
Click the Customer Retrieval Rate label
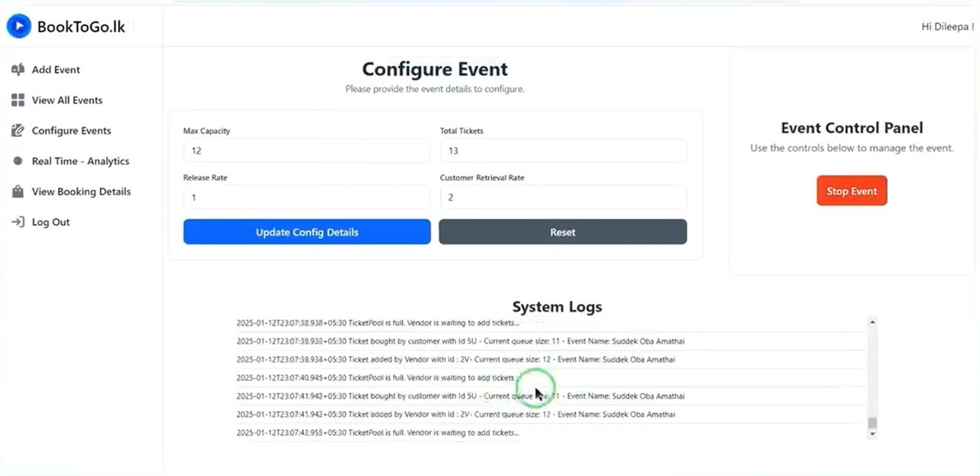(482, 178)
